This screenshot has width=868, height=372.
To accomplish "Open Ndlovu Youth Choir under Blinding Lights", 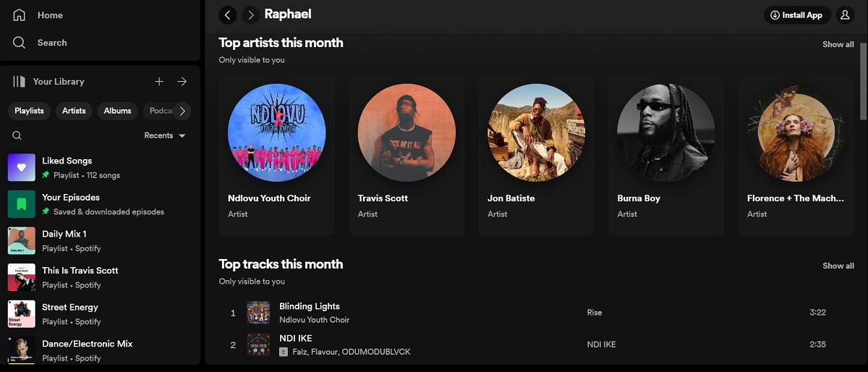I will pos(315,319).
